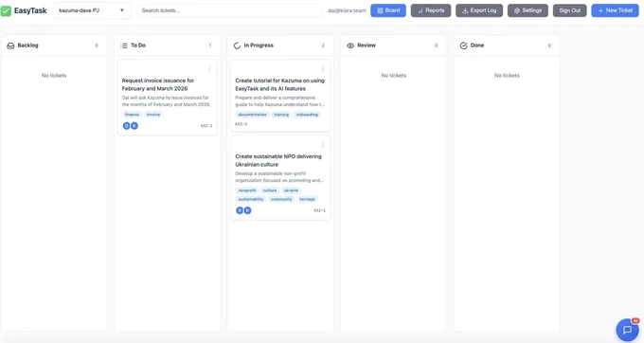The image size is (644, 343).
Task: Click the tutorial ticket description text
Action: click(279, 101)
